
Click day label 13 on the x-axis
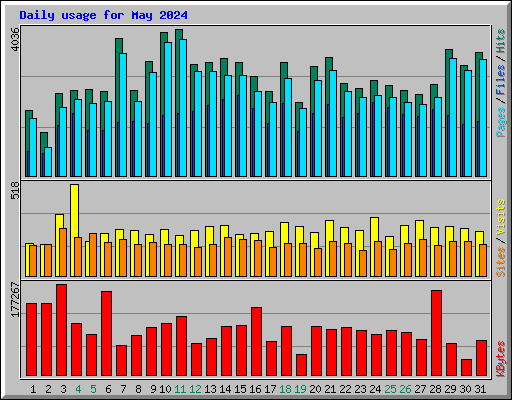[210, 389]
